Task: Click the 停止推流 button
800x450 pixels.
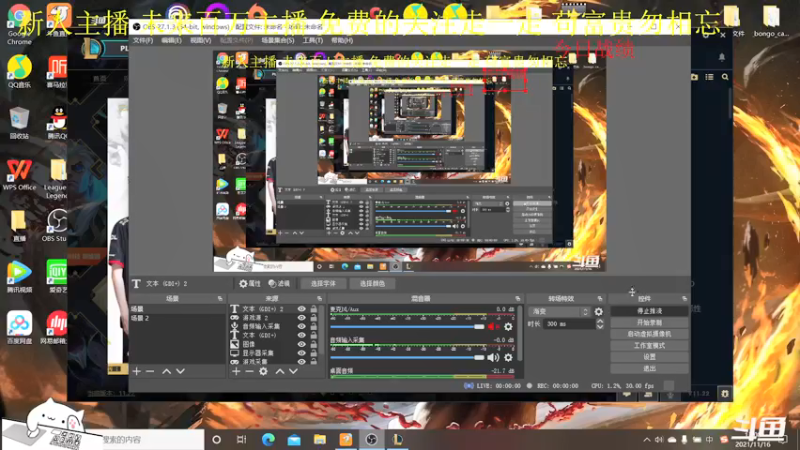Action: coord(649,311)
